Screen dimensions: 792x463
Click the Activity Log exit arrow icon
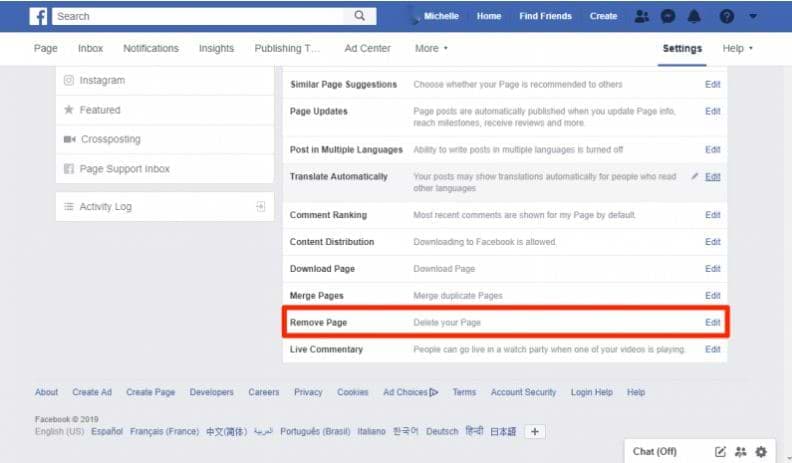[x=261, y=206]
